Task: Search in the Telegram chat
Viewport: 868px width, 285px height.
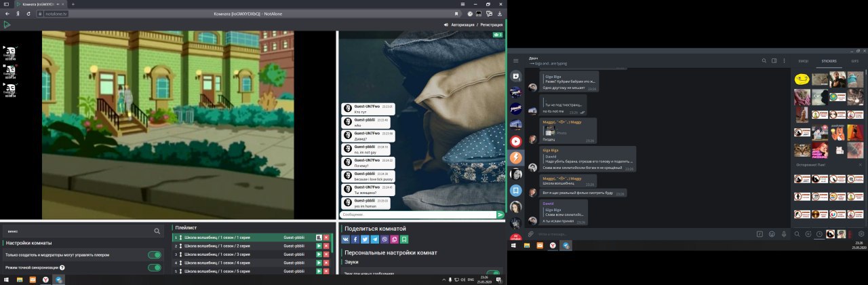Action: pos(763,60)
